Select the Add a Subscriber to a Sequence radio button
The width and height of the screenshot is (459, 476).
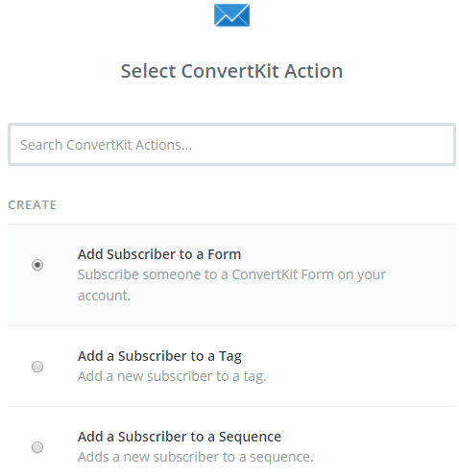37,447
